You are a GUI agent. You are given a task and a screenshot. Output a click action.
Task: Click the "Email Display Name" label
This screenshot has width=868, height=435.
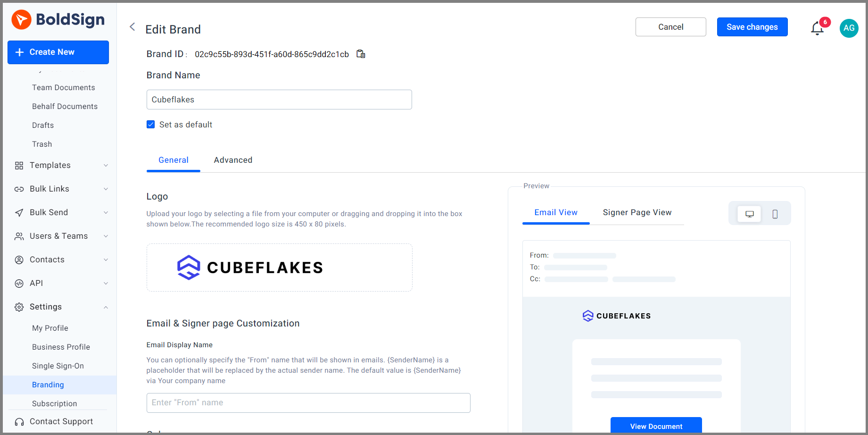tap(179, 345)
